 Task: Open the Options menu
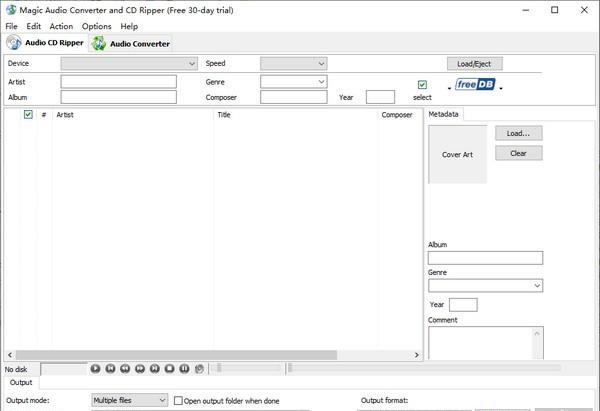coord(96,26)
